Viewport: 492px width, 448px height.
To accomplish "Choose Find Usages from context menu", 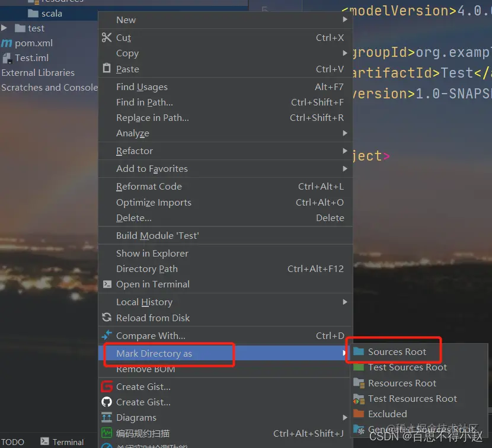I will point(225,87).
